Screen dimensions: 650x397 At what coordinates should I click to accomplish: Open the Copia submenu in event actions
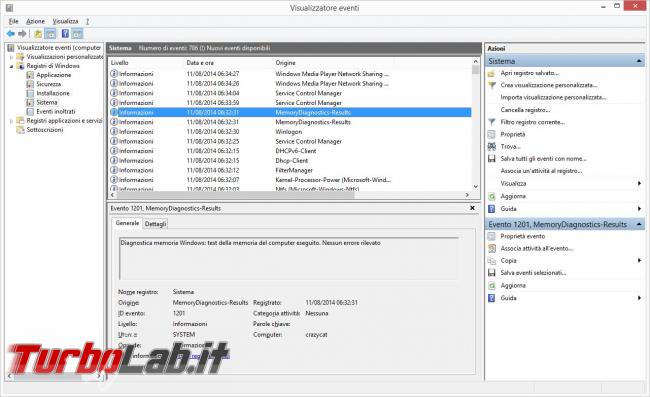(639, 260)
